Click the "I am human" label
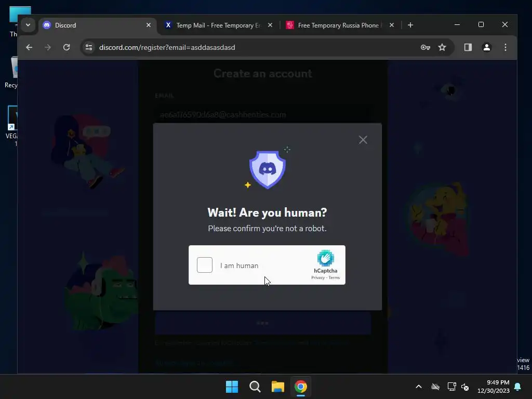The height and width of the screenshot is (399, 532). tap(239, 265)
